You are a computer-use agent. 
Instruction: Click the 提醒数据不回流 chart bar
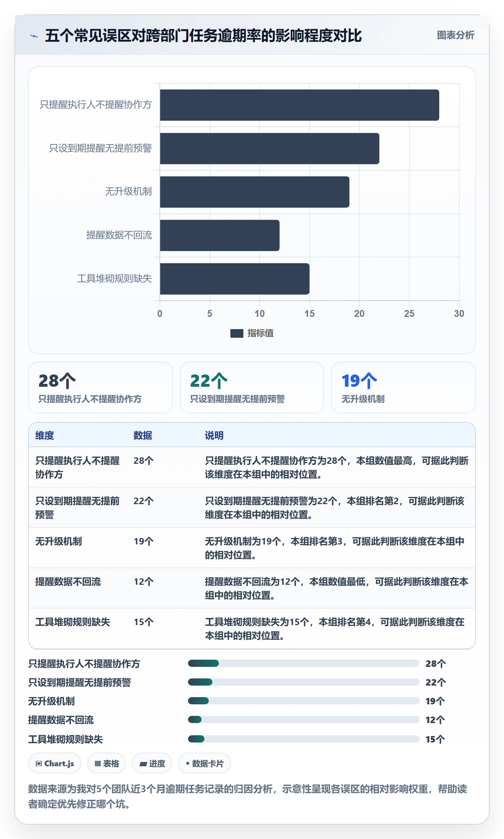pyautogui.click(x=220, y=235)
